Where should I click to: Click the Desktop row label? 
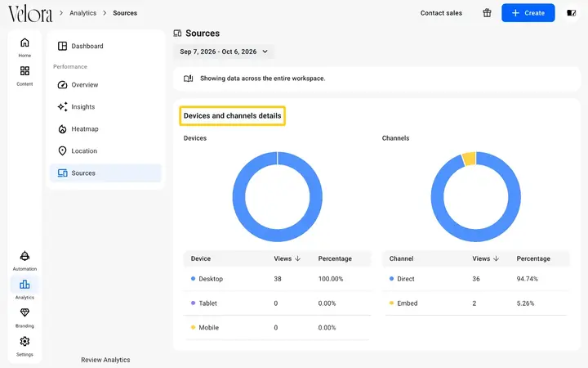[x=211, y=279]
